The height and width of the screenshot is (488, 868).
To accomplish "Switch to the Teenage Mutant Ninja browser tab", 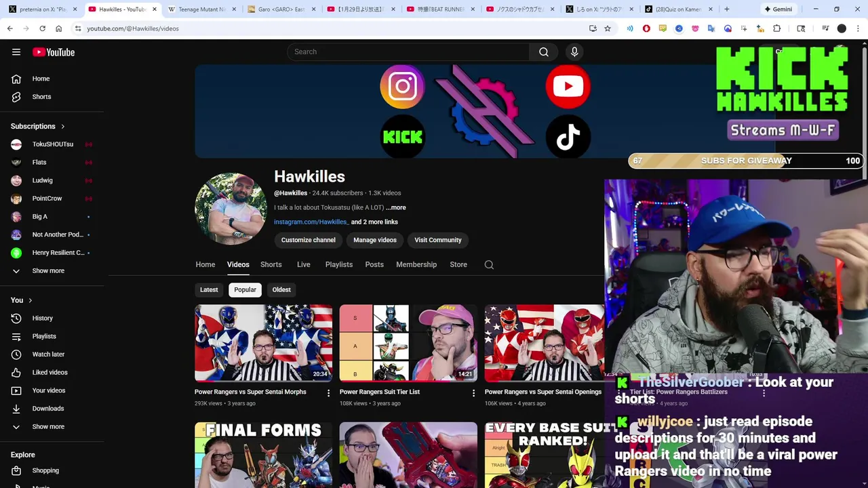I will pos(201,9).
